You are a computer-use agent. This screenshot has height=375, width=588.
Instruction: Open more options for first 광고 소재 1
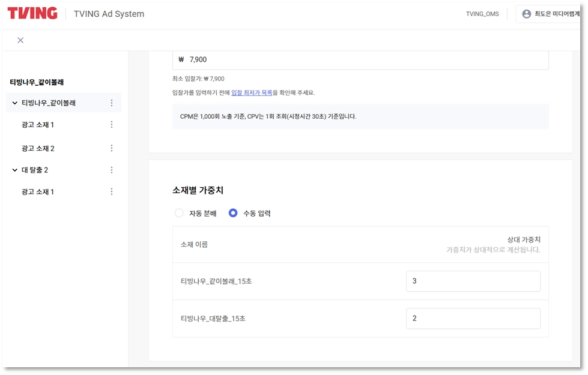[x=111, y=124]
